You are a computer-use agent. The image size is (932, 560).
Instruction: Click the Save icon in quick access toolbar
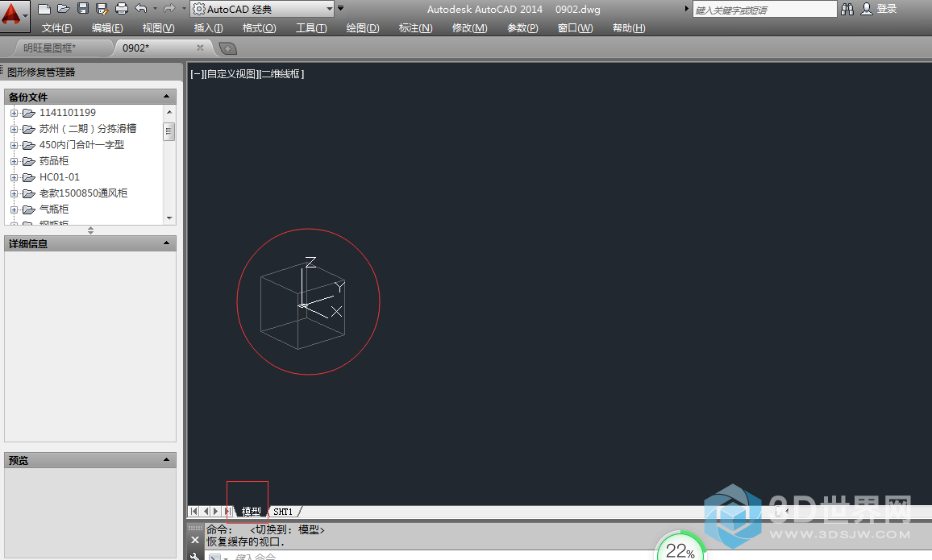pos(83,8)
